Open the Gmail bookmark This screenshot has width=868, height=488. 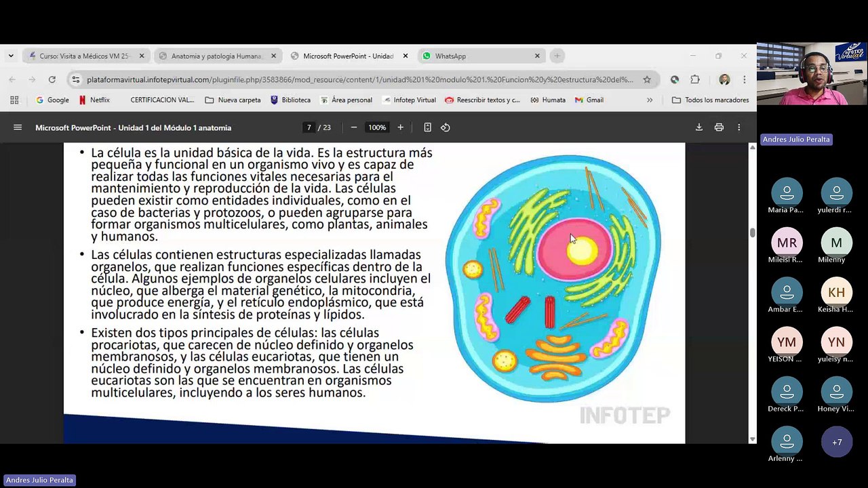(589, 100)
